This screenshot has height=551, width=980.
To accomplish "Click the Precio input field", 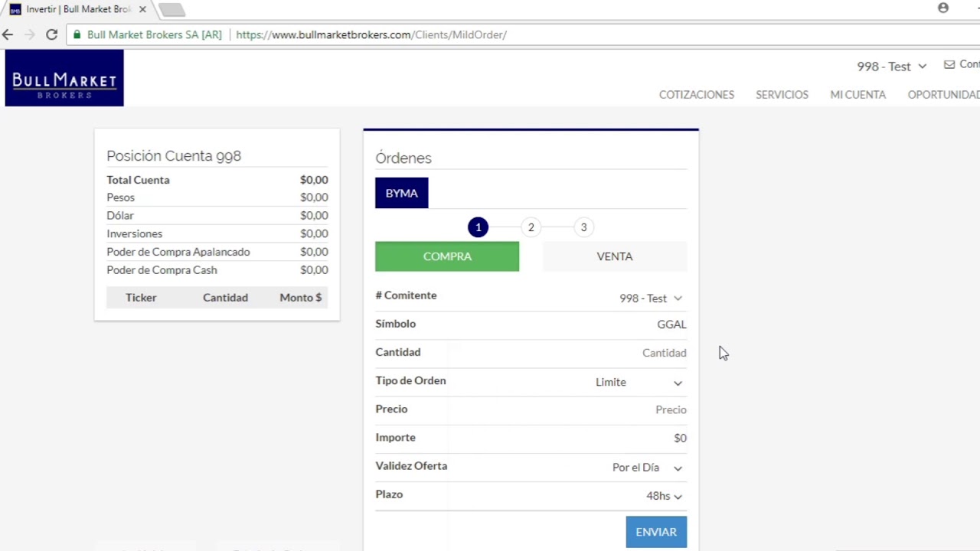I will click(x=670, y=410).
